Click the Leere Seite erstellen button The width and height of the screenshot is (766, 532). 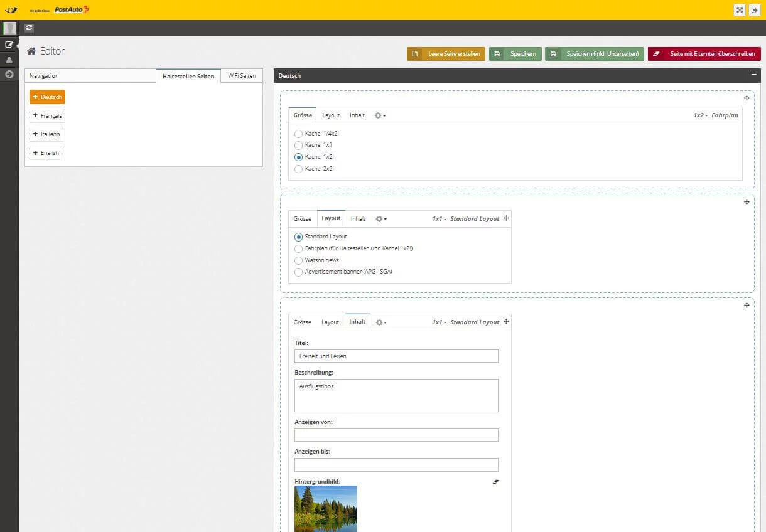coord(446,54)
